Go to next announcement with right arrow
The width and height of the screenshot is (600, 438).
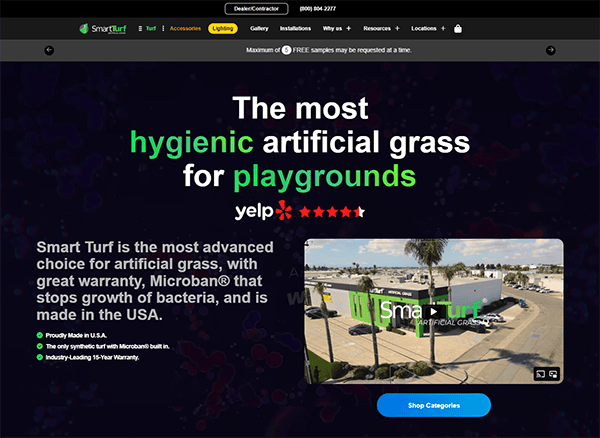(x=551, y=50)
